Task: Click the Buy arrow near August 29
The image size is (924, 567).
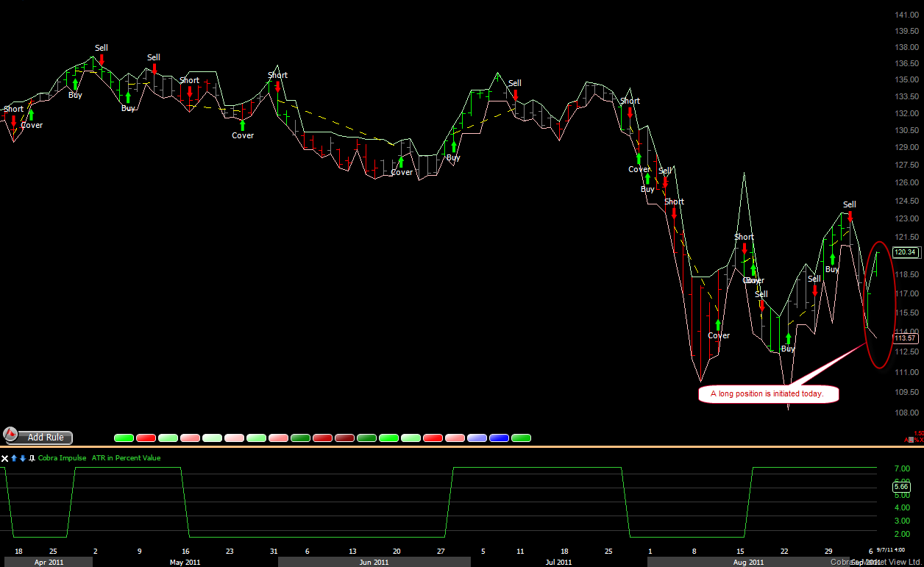Action: 832,259
